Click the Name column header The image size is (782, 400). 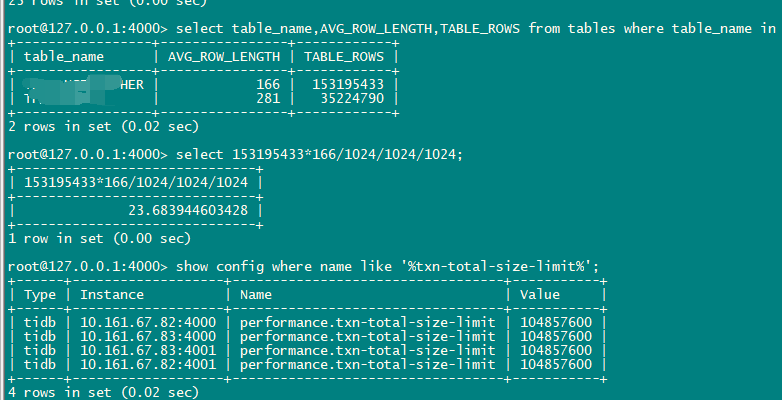pyautogui.click(x=256, y=295)
